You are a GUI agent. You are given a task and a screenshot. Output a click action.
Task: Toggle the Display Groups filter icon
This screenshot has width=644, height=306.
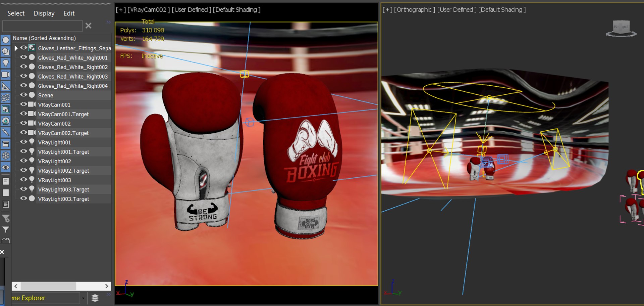pos(6,109)
